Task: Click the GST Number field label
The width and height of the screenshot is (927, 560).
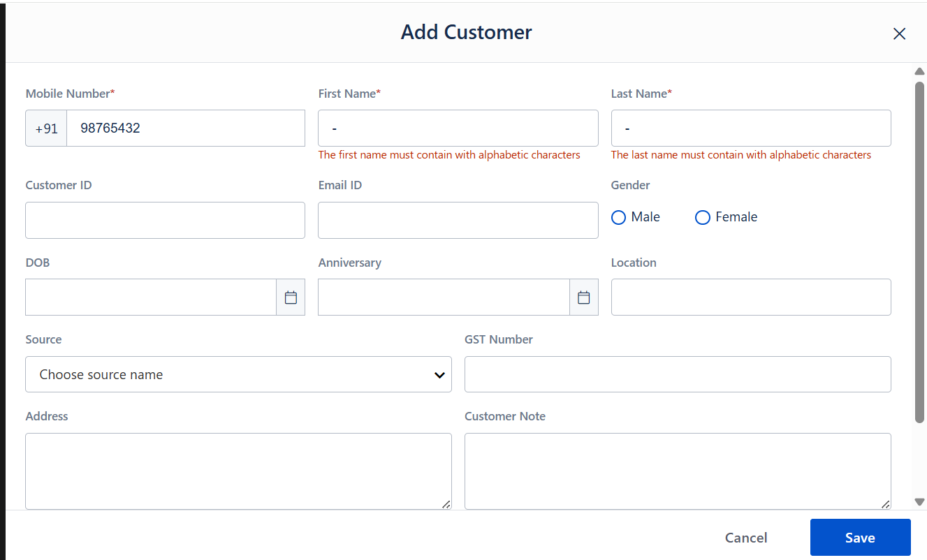Action: [499, 339]
